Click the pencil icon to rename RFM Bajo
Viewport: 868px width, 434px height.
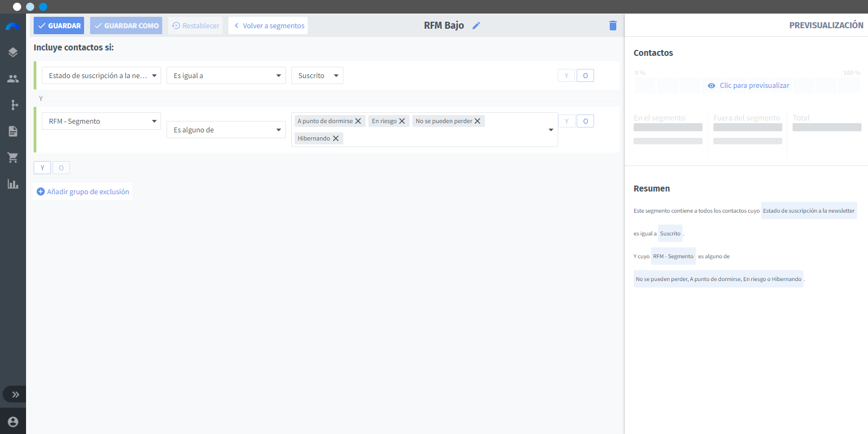tap(476, 25)
